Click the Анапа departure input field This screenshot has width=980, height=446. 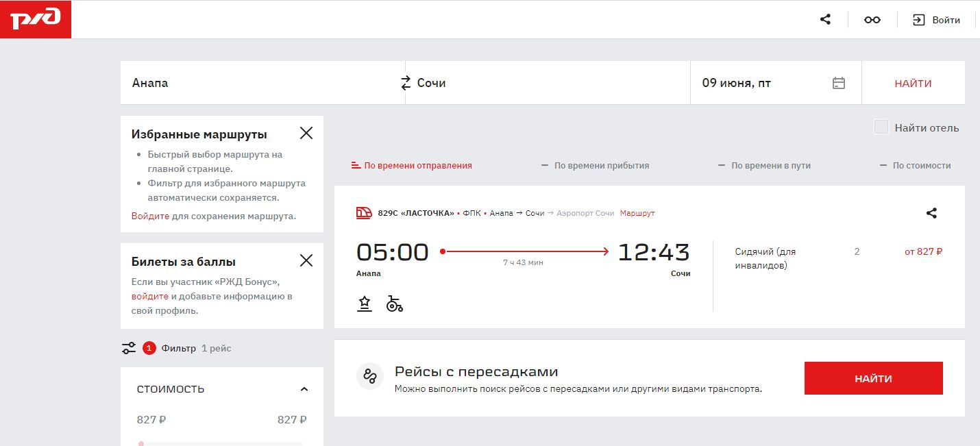click(260, 83)
